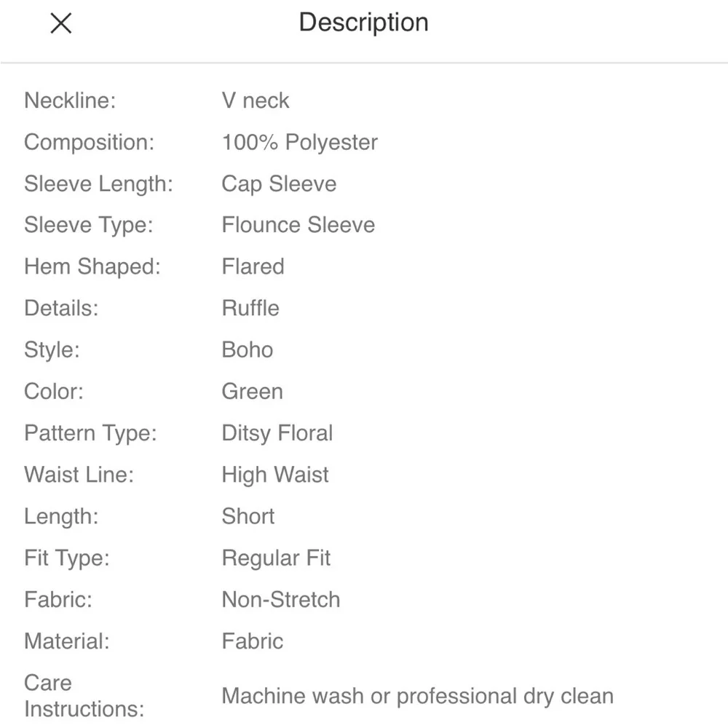Click the Short length value

pos(248,516)
